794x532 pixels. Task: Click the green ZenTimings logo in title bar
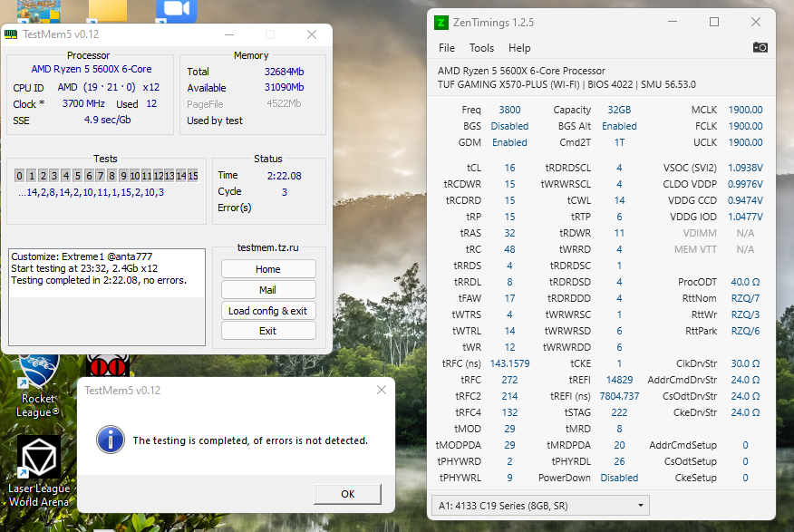(x=441, y=23)
